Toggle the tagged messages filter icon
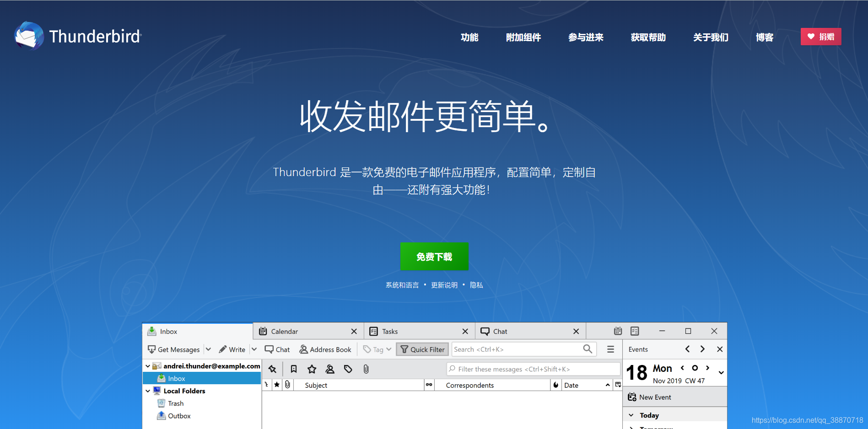 pos(348,369)
